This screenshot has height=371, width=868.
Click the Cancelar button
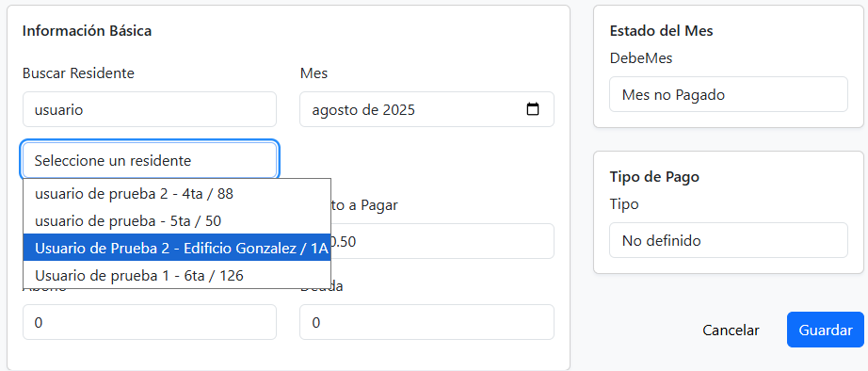(731, 330)
